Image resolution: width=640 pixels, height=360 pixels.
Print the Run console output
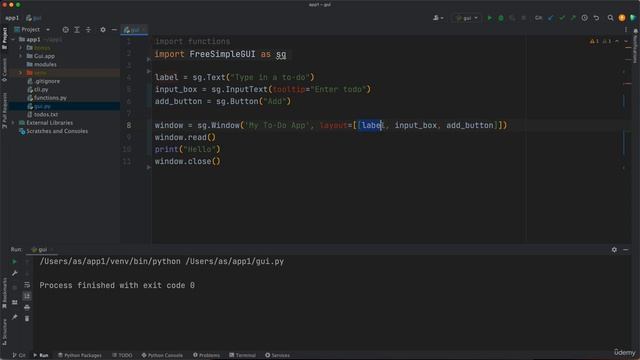(x=27, y=307)
